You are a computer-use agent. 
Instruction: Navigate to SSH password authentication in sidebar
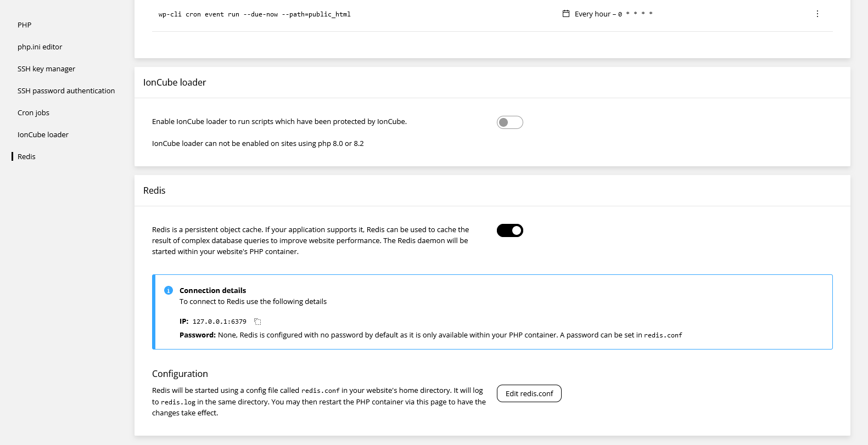pyautogui.click(x=66, y=91)
